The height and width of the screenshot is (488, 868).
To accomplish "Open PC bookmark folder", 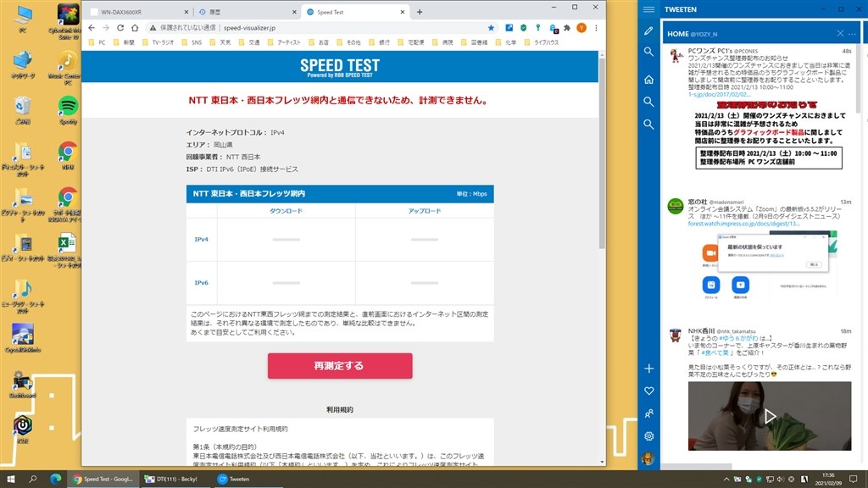I will click(97, 42).
